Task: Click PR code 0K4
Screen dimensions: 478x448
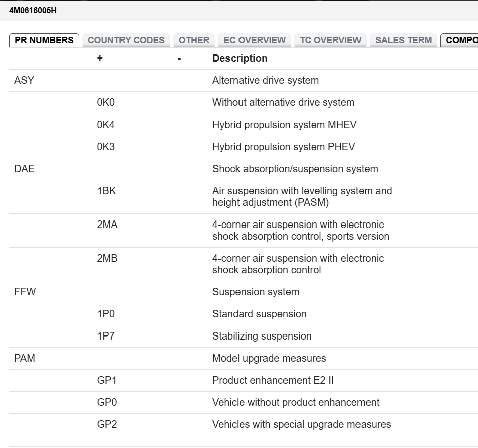Action: [x=106, y=125]
